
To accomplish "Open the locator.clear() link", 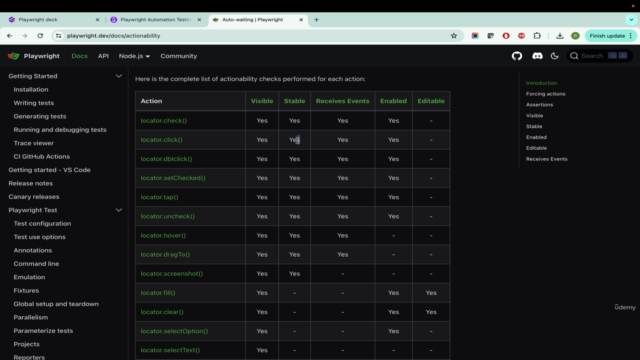I will (162, 312).
